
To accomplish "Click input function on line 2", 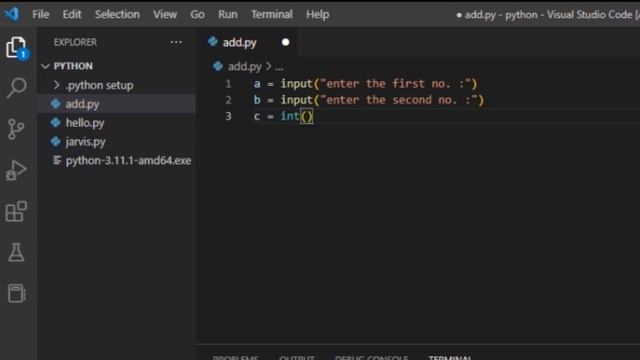I will (296, 100).
